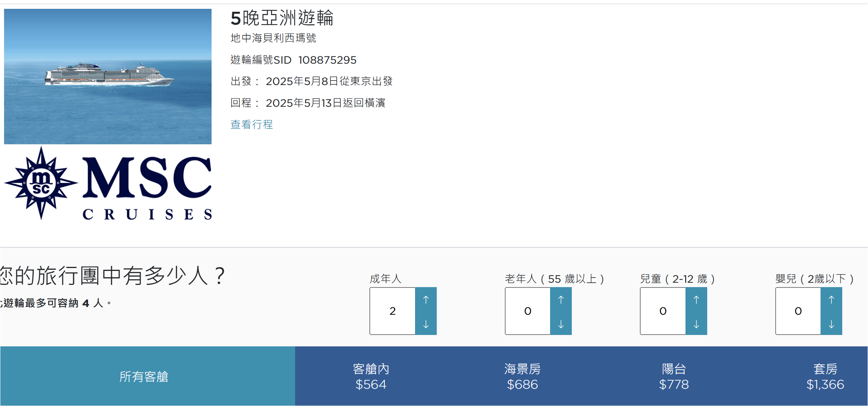Click the MSC Cruises logo
The height and width of the screenshot is (406, 868).
coord(108,183)
